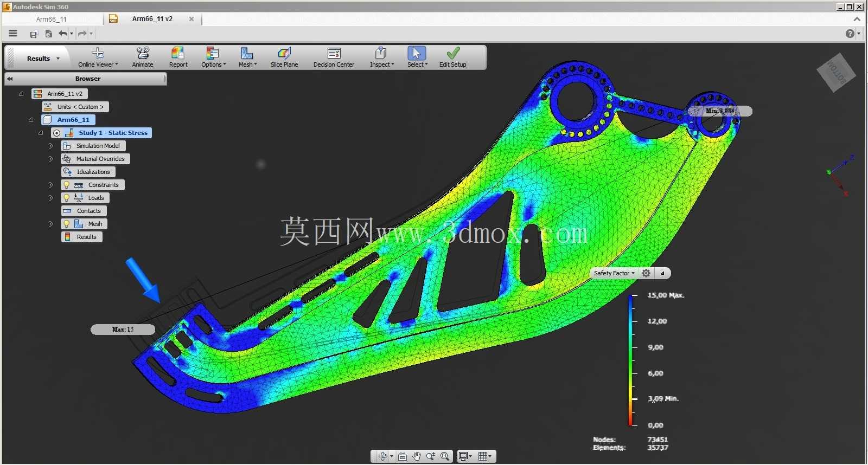The height and width of the screenshot is (465, 868).
Task: Open the Inspect tool menu
Action: [382, 57]
